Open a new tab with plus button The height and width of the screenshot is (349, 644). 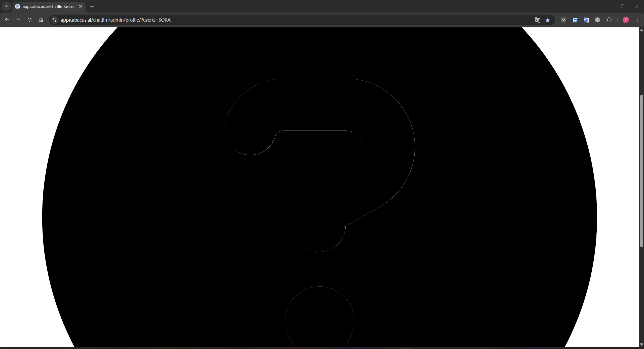92,6
